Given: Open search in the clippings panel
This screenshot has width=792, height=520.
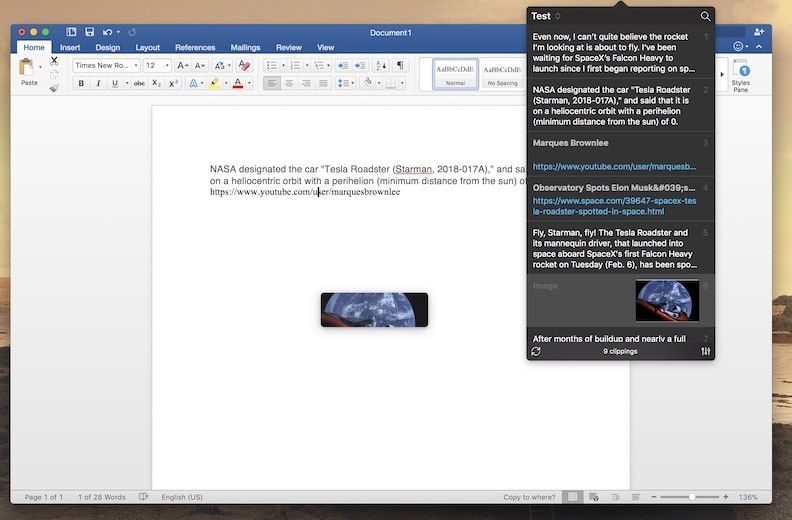Looking at the screenshot, I should point(705,16).
